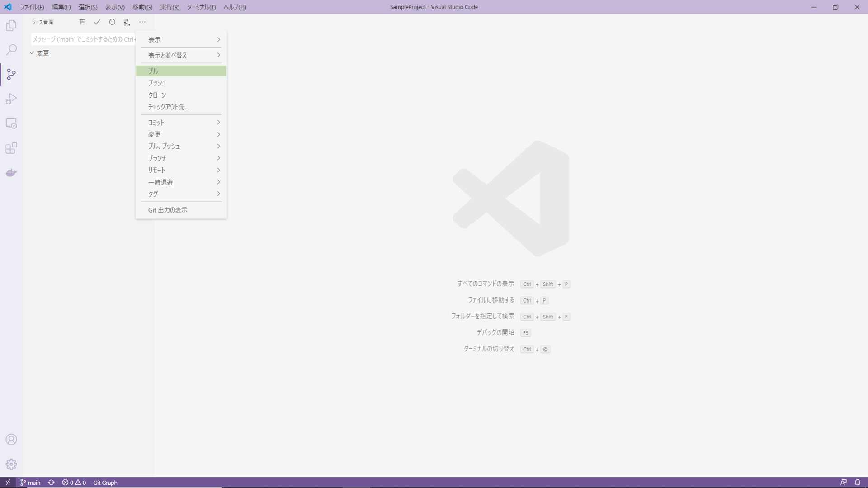Click the ターミナルの切り替え text
Viewport: 868px width, 488px height.
click(489, 349)
